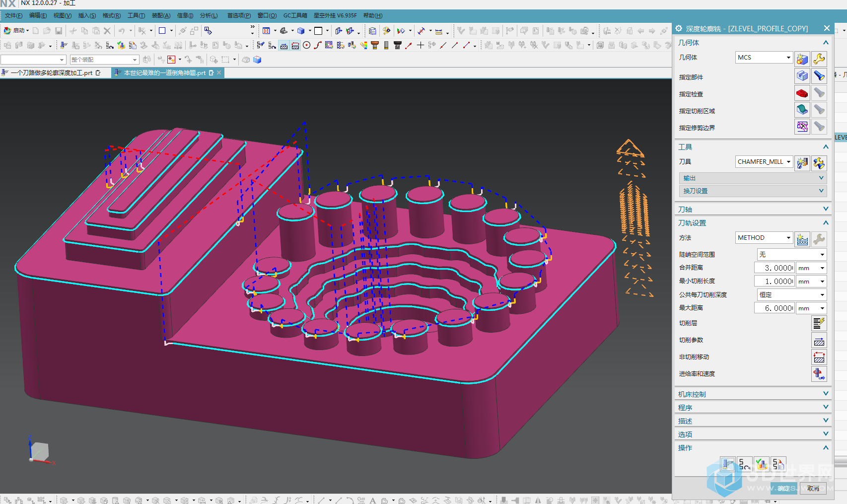Viewport: 847px width, 504px height.
Task: Click the edit tool icon beside CHAMFER_MILL
Action: pyautogui.click(x=819, y=163)
